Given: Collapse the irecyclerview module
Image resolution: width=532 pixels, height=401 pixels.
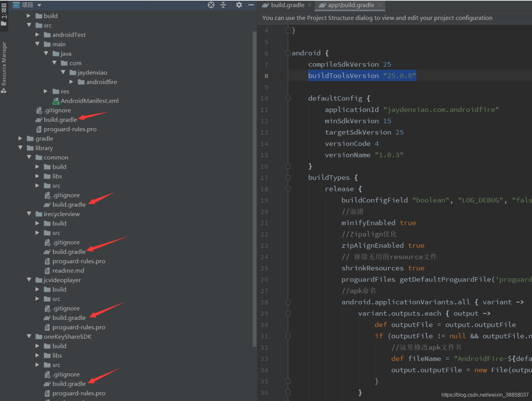Looking at the screenshot, I should (x=29, y=214).
